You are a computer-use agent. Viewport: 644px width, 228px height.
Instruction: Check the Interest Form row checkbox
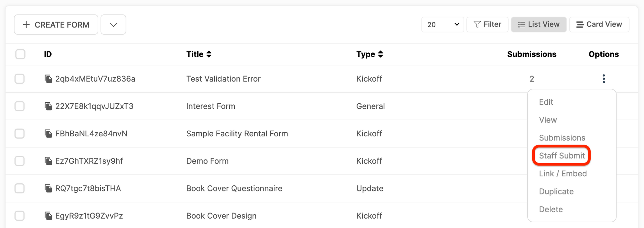point(20,106)
